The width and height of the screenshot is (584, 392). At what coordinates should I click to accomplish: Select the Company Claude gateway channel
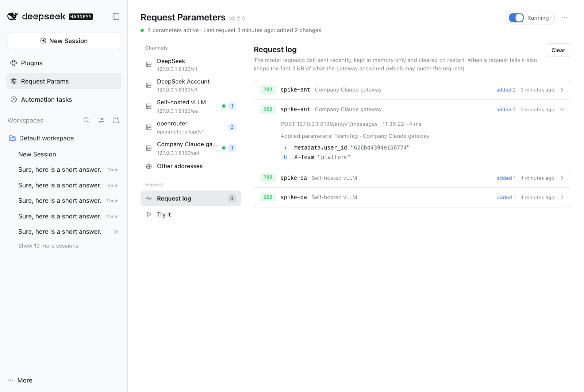point(191,148)
